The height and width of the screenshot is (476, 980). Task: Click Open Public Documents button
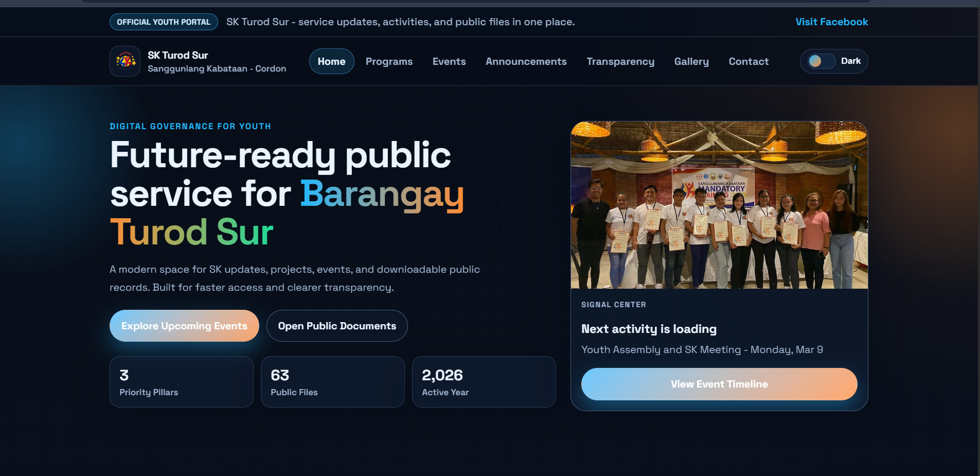pos(337,326)
